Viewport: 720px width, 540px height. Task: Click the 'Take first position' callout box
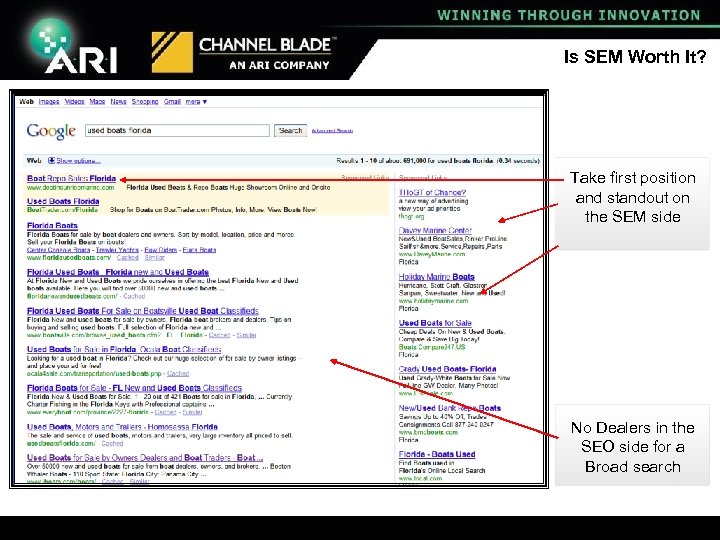pyautogui.click(x=632, y=203)
